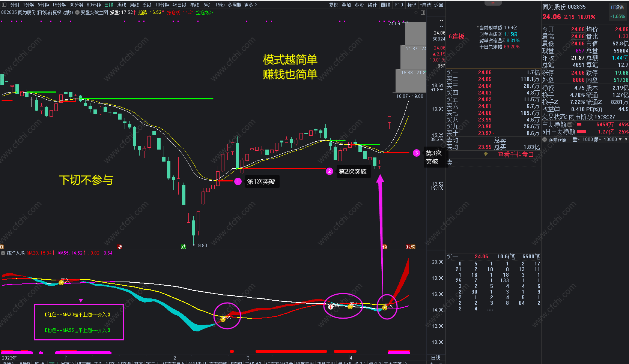Image resolution: width=629 pixels, height=364 pixels.
Task: Click the 预 marker on chart bottom
Action: pos(385,247)
